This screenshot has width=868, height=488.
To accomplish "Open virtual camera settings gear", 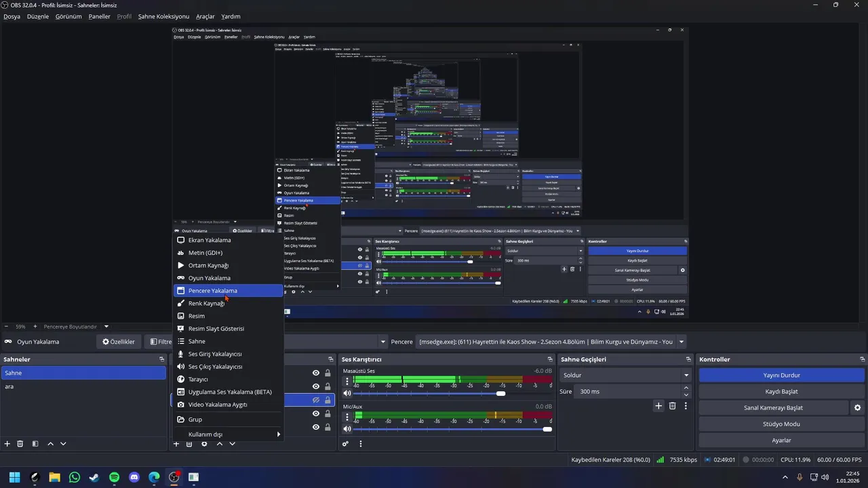I will 857,408.
